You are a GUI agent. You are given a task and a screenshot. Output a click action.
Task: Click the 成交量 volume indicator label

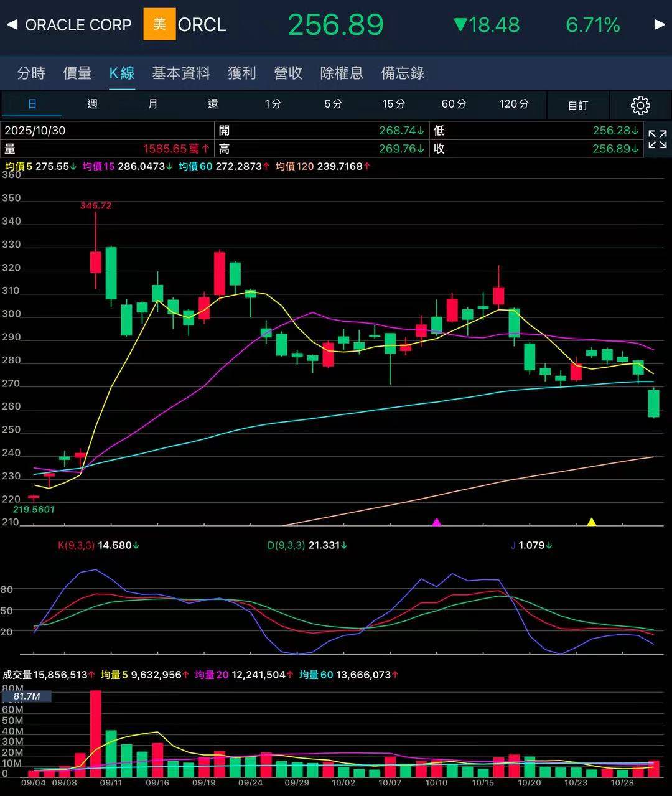point(17,675)
